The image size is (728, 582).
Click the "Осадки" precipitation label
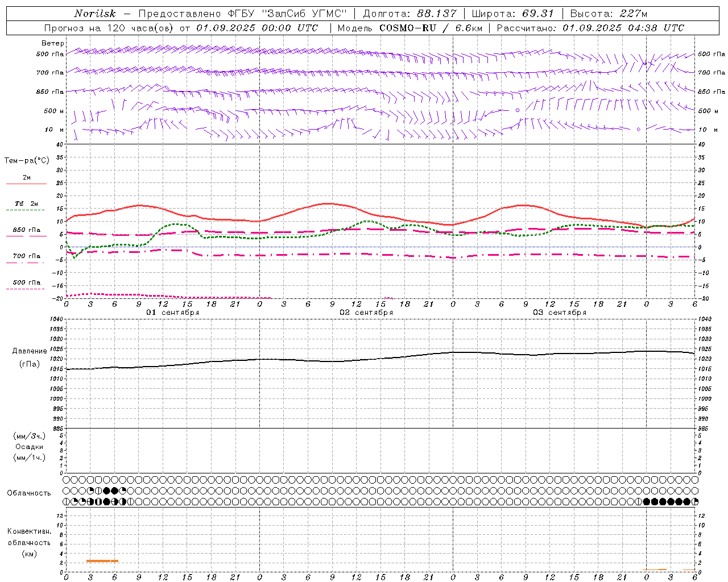pos(29,447)
